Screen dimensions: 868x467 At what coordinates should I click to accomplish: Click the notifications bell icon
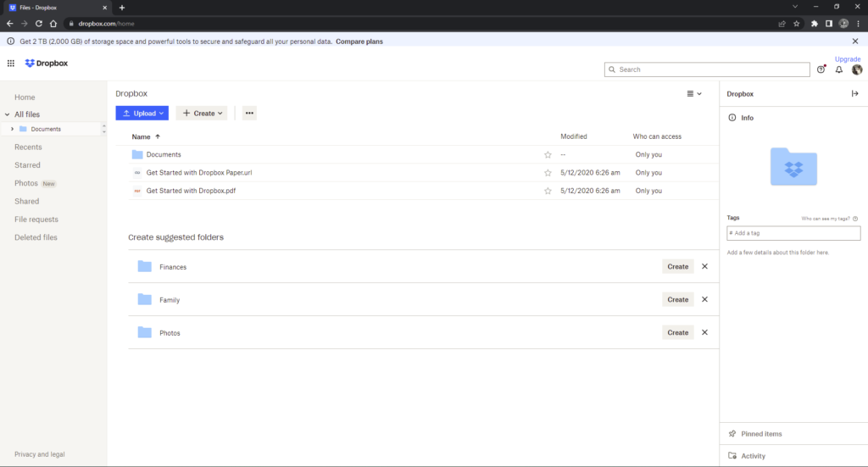coord(838,69)
